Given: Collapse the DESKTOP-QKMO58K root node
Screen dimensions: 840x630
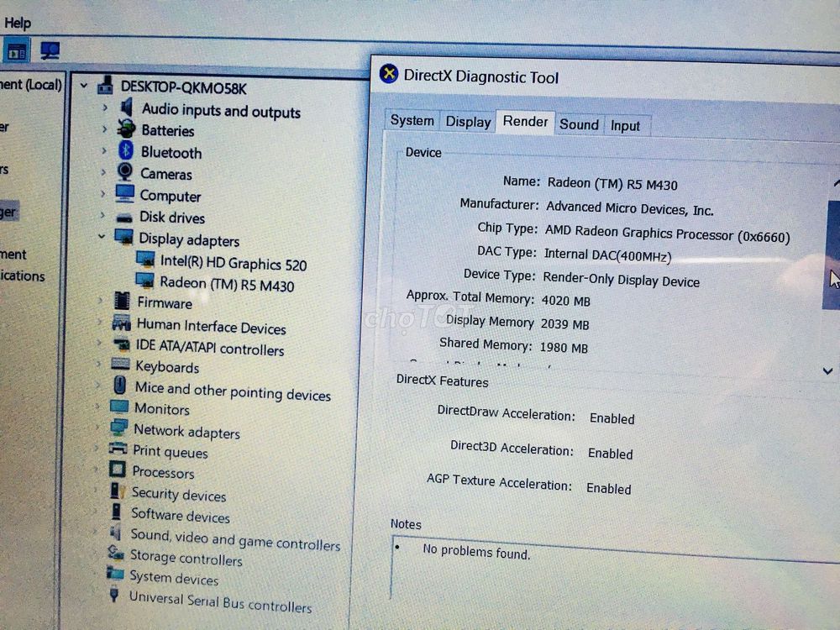Looking at the screenshot, I should tap(83, 85).
